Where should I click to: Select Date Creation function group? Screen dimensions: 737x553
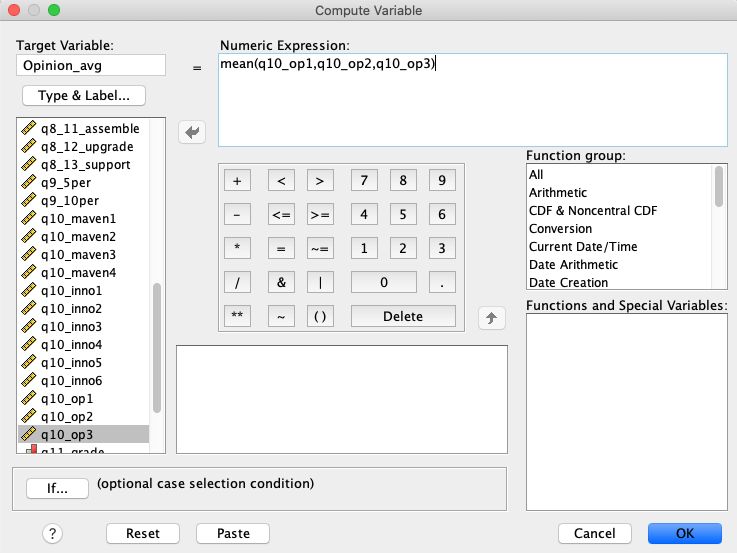(620, 282)
